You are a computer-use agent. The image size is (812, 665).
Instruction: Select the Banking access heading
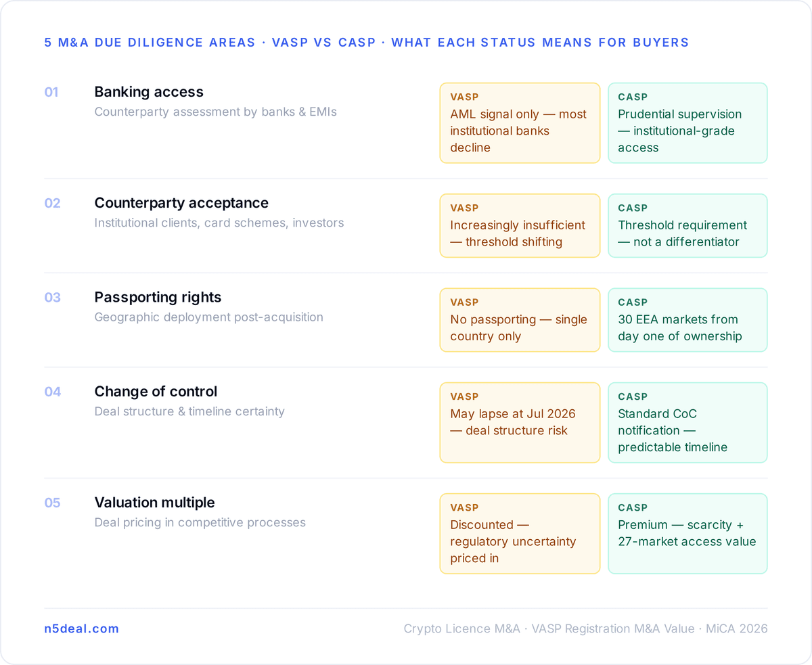(149, 92)
